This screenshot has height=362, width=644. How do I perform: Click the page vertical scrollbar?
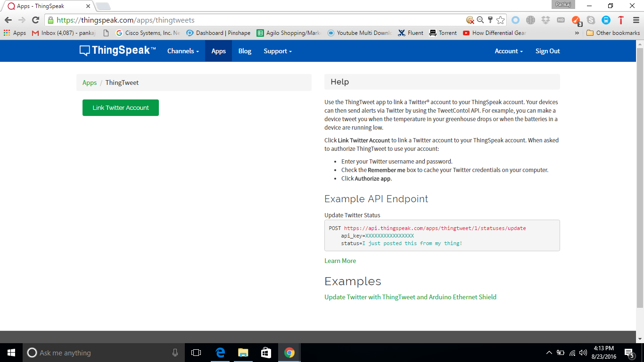[x=640, y=178]
